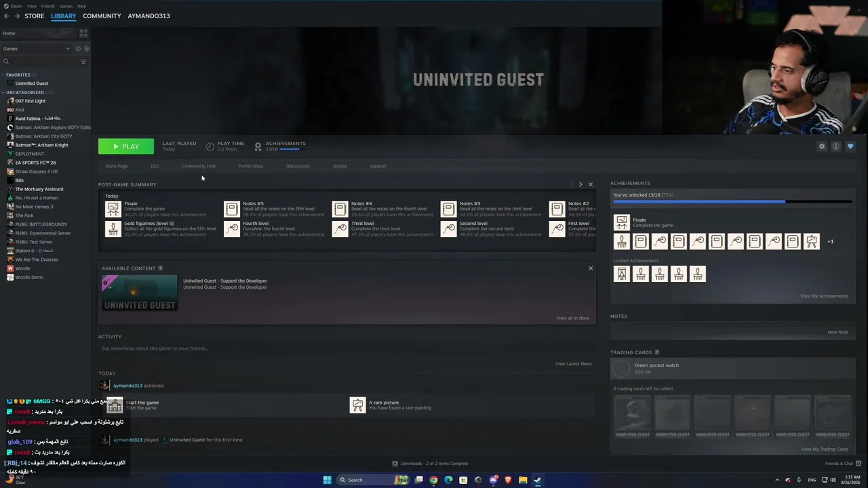Collapse the Uncategorized category
The image size is (868, 488).
tap(3, 93)
